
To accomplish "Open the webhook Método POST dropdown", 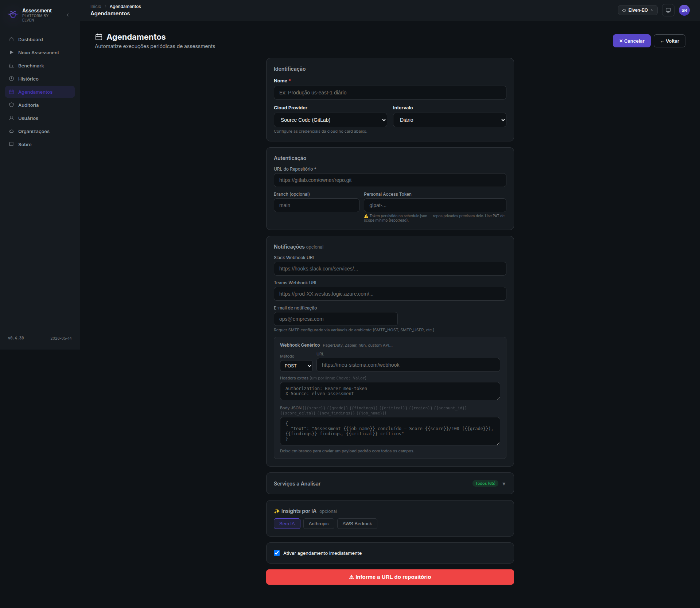I will [x=296, y=366].
